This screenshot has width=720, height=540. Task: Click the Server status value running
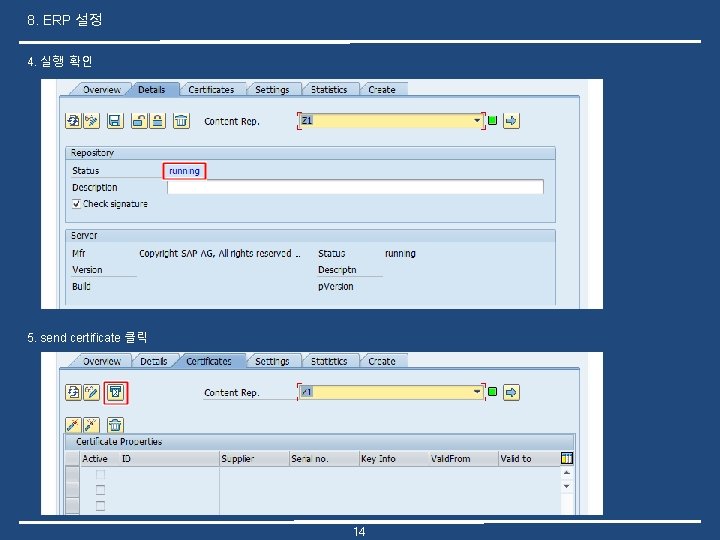tap(400, 253)
